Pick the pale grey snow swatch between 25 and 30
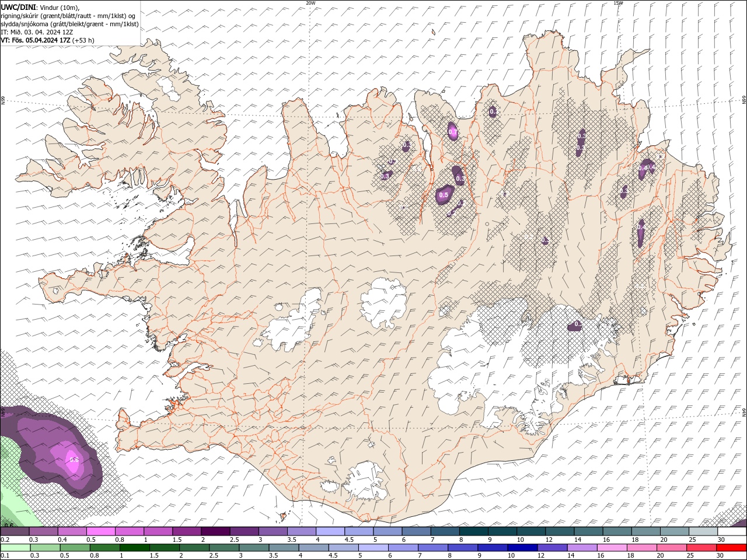The image size is (747, 560). tap(702, 531)
